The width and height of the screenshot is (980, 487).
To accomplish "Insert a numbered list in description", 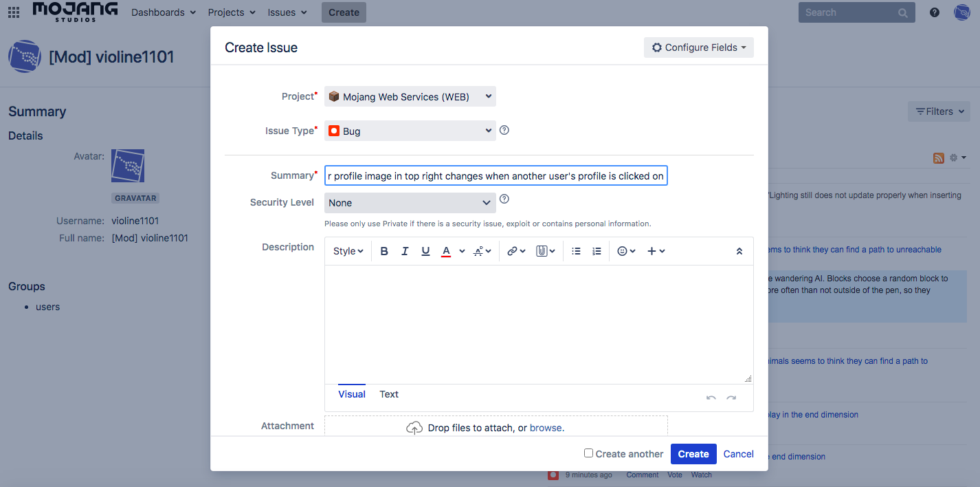I will tap(597, 251).
